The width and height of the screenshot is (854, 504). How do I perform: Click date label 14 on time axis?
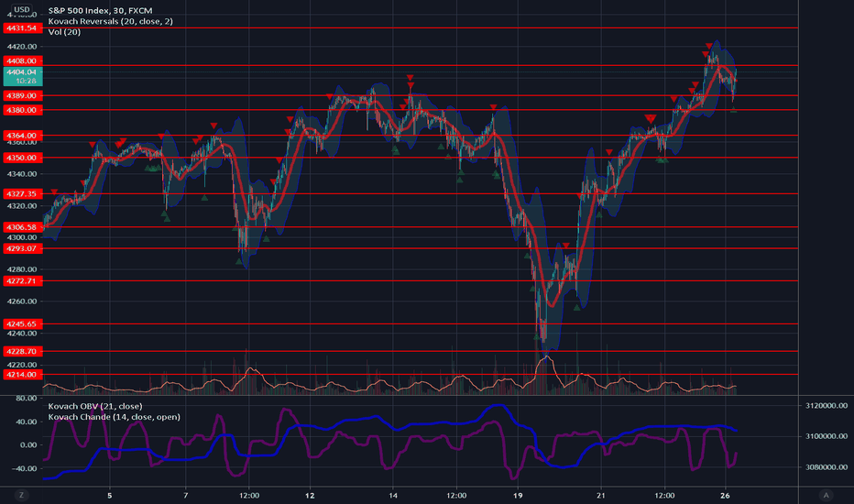pyautogui.click(x=393, y=495)
